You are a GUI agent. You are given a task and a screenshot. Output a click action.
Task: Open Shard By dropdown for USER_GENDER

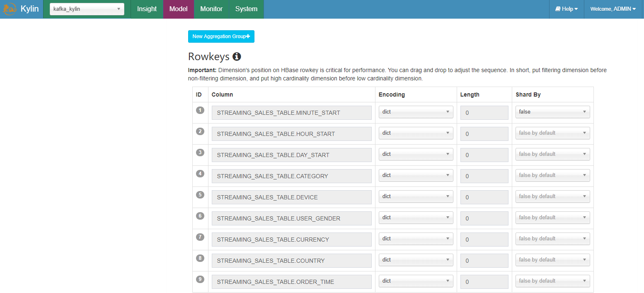[x=553, y=218]
